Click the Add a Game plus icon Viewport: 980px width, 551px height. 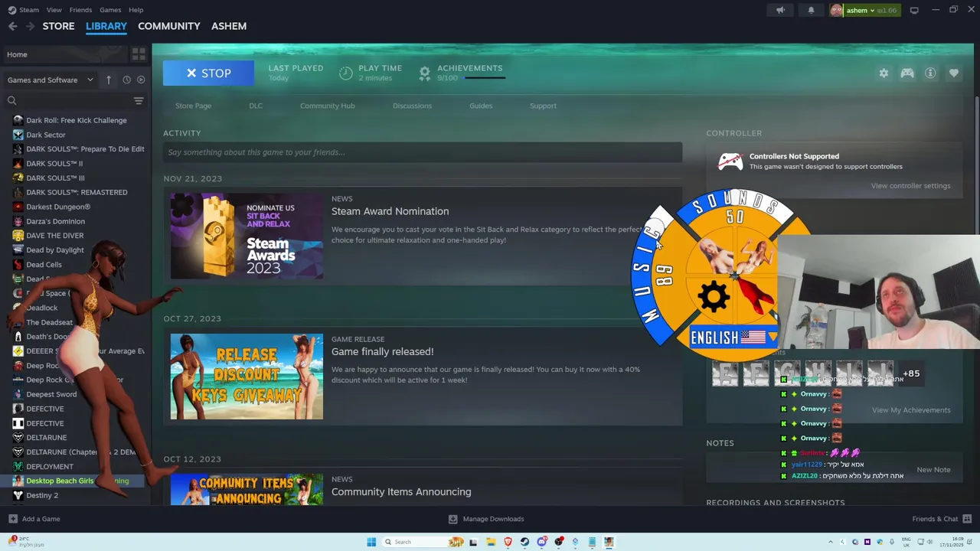pyautogui.click(x=13, y=519)
